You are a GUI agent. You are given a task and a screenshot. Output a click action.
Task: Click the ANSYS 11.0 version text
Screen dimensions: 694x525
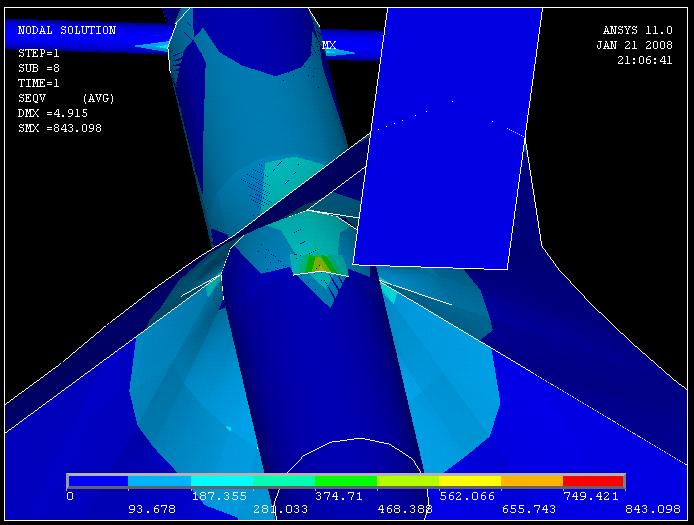coord(637,30)
